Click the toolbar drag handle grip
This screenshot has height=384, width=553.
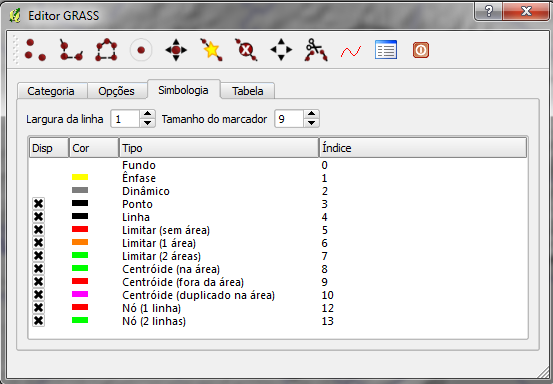point(15,50)
